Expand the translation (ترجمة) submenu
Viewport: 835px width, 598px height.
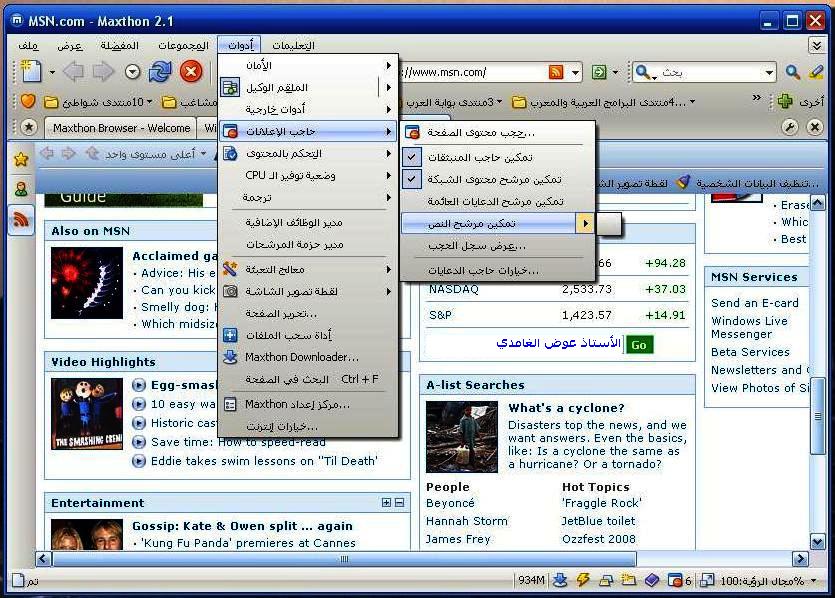click(x=308, y=197)
